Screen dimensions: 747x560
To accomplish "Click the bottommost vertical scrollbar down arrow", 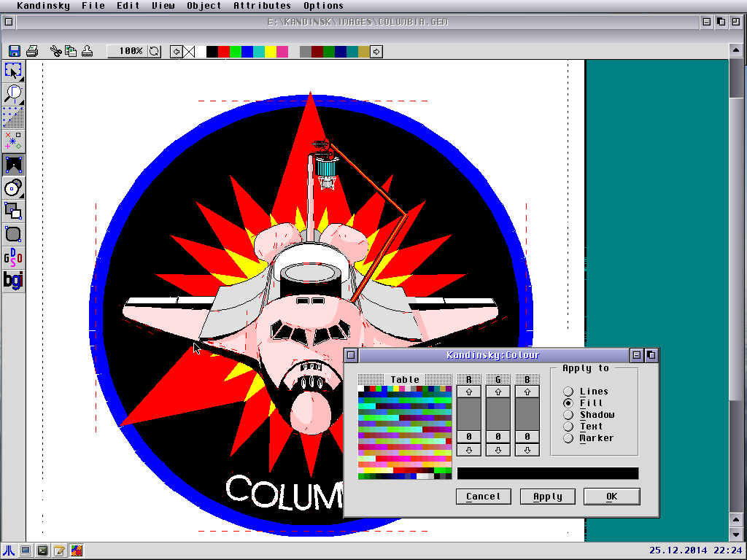I will click(x=735, y=534).
